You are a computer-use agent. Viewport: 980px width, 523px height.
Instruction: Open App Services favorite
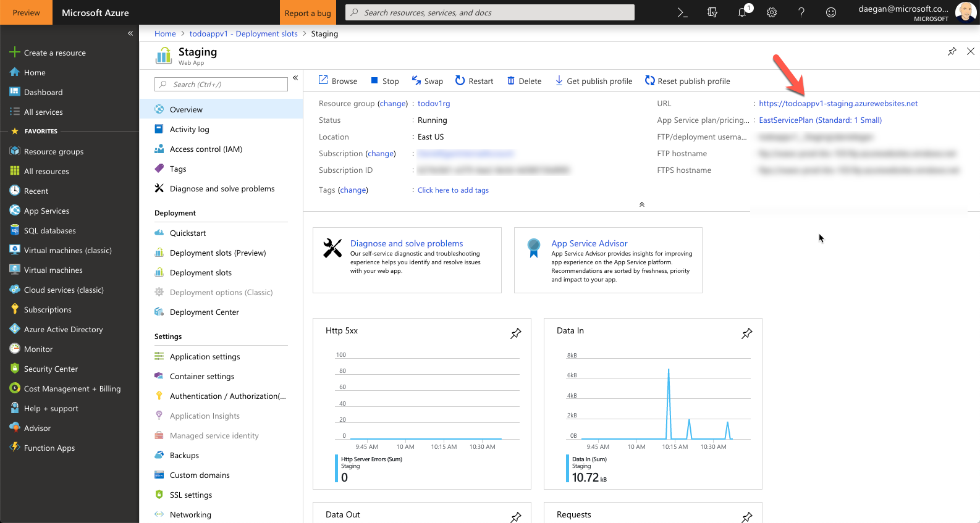(69, 211)
